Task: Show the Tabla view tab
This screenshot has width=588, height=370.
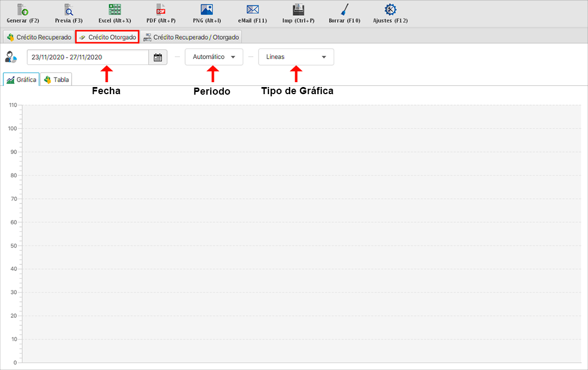Action: (x=57, y=79)
